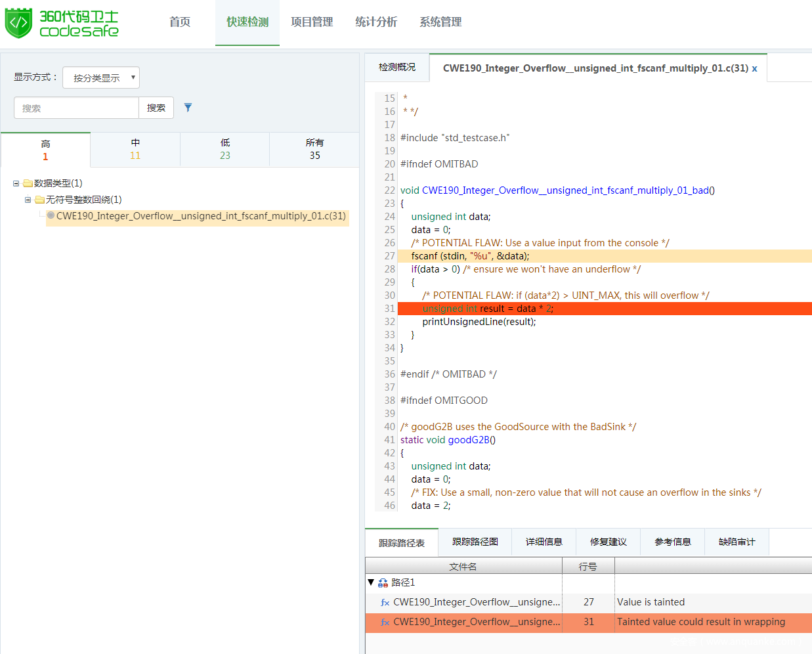Click the 路径1 path node icon
The width and height of the screenshot is (812, 654).
[383, 583]
